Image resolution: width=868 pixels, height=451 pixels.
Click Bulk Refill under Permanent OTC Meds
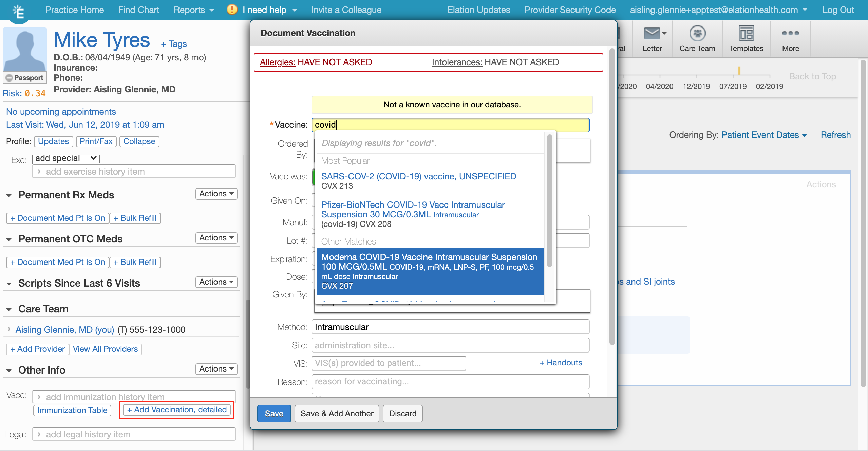[135, 262]
